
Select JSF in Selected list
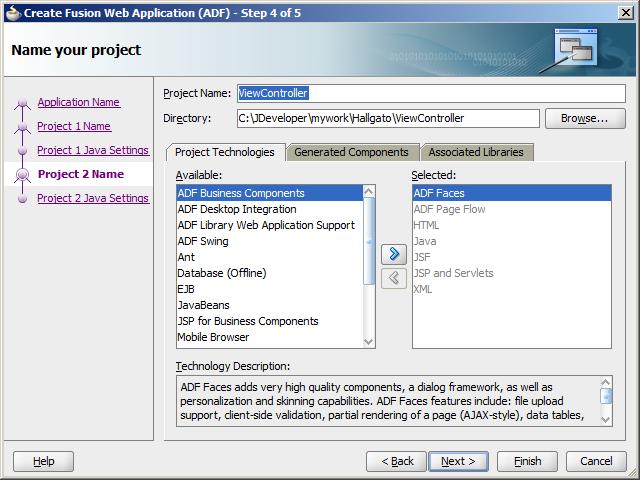point(512,257)
